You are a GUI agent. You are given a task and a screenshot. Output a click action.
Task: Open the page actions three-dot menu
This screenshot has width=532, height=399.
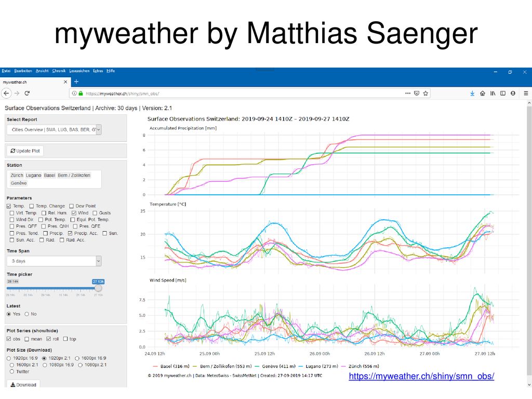tap(408, 94)
